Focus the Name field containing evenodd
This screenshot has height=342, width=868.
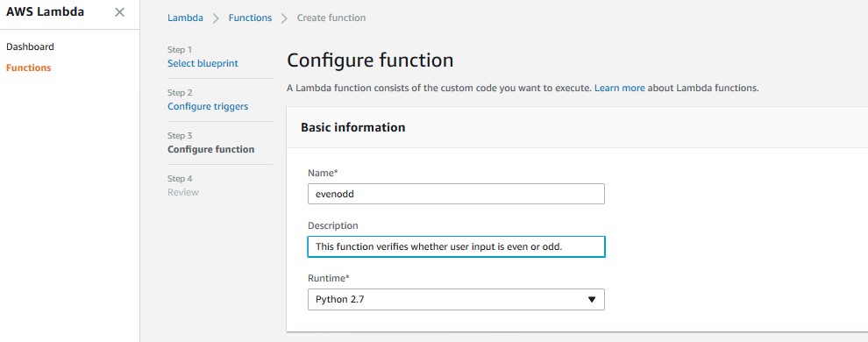(x=456, y=195)
